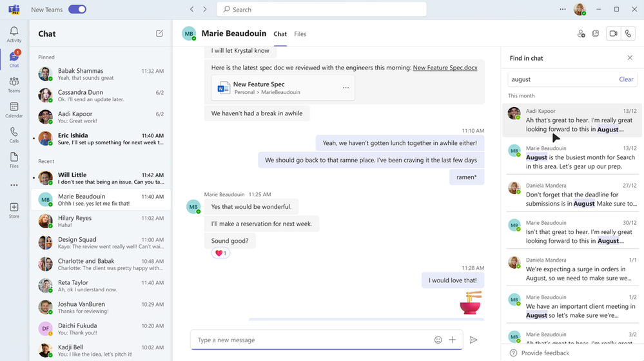
Task: Open Settings and more menu in title bar
Action: pyautogui.click(x=563, y=10)
